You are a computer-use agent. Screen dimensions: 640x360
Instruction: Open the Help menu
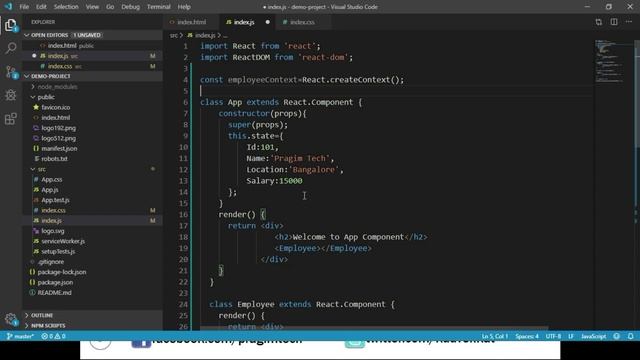coord(184,7)
